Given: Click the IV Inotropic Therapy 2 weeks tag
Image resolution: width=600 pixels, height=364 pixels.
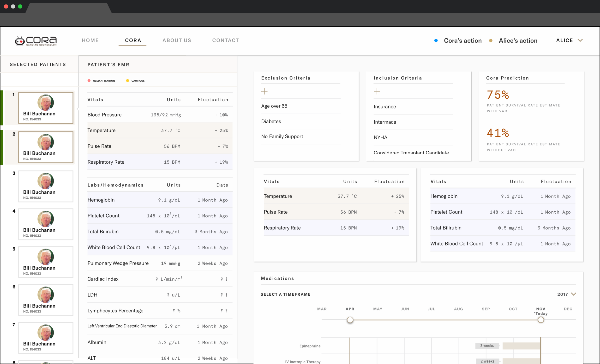Looking at the screenshot, I should coord(487,361).
